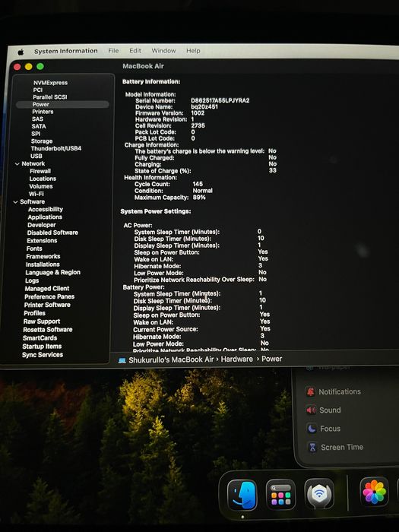
Task: Open the Help menu
Action: coord(193,51)
